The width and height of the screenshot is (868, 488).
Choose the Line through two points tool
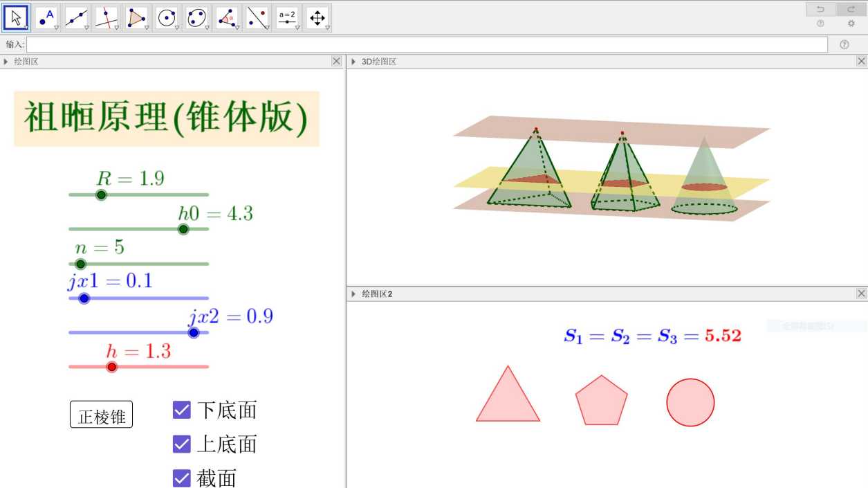(x=76, y=18)
